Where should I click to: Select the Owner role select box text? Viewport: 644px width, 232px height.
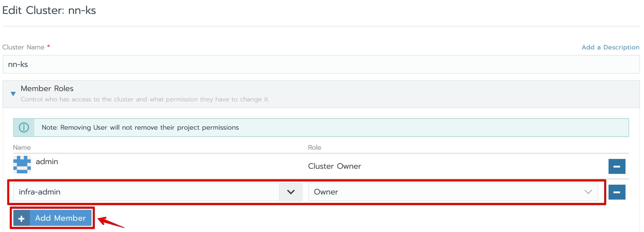point(326,192)
